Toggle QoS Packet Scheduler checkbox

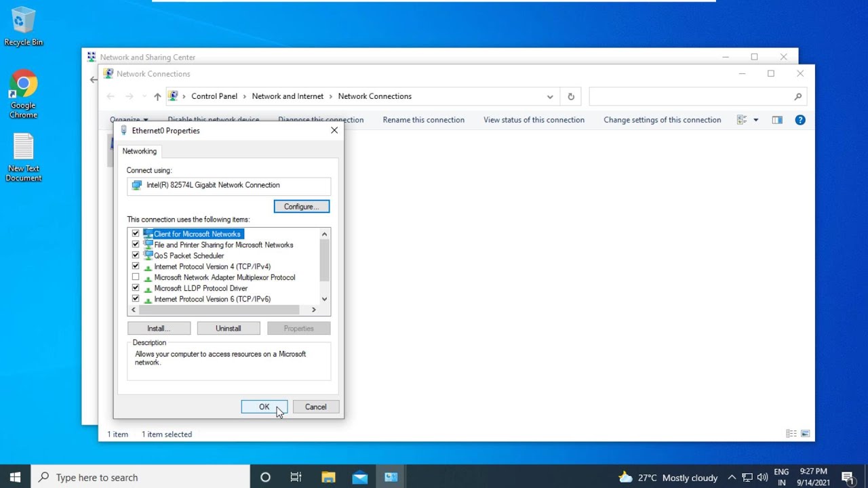pos(136,256)
